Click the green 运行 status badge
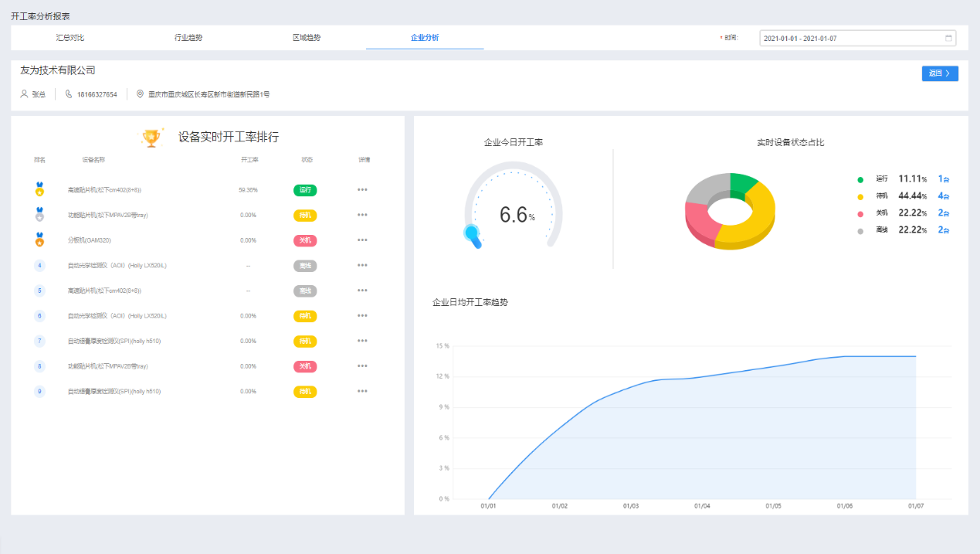This screenshot has width=980, height=554. 305,190
